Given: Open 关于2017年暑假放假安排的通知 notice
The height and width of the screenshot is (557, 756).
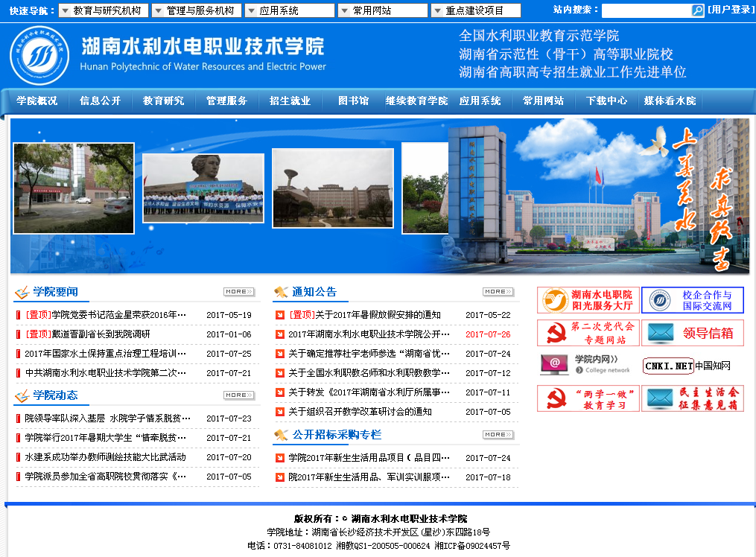Looking at the screenshot, I should pyautogui.click(x=377, y=315).
